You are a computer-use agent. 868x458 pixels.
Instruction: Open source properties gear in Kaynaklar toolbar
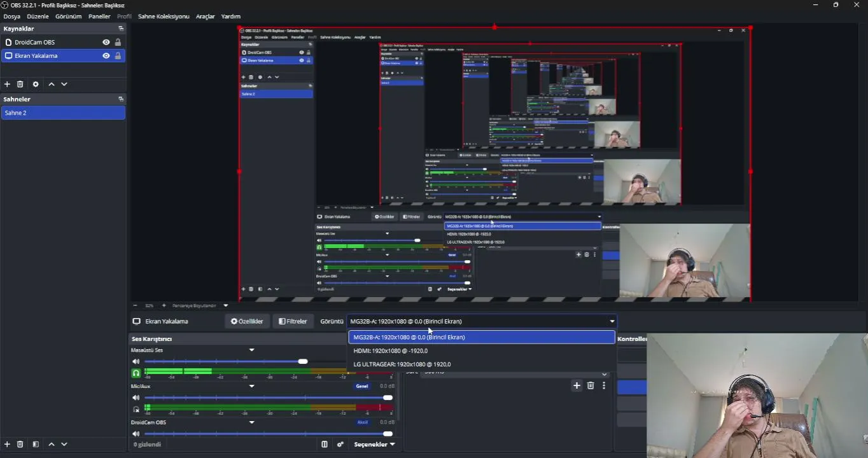click(35, 84)
